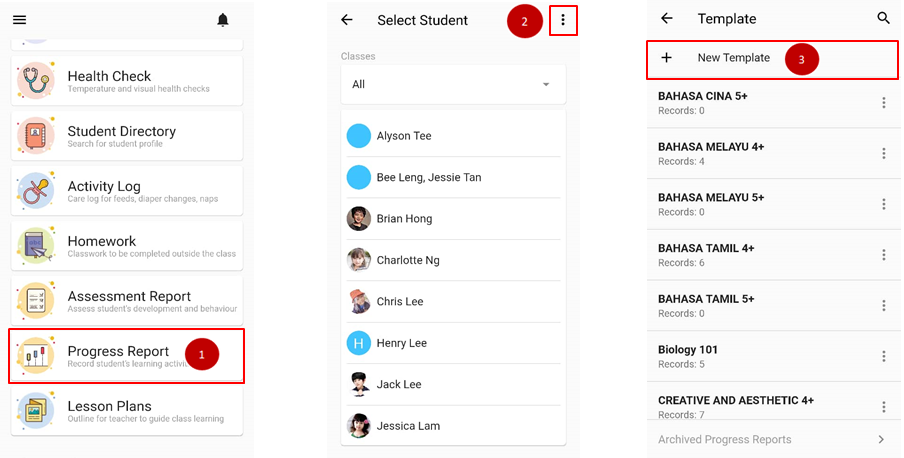Screen dimensions: 904x458
Task: Click the Activity Log pacifier icon
Action: pos(36,191)
